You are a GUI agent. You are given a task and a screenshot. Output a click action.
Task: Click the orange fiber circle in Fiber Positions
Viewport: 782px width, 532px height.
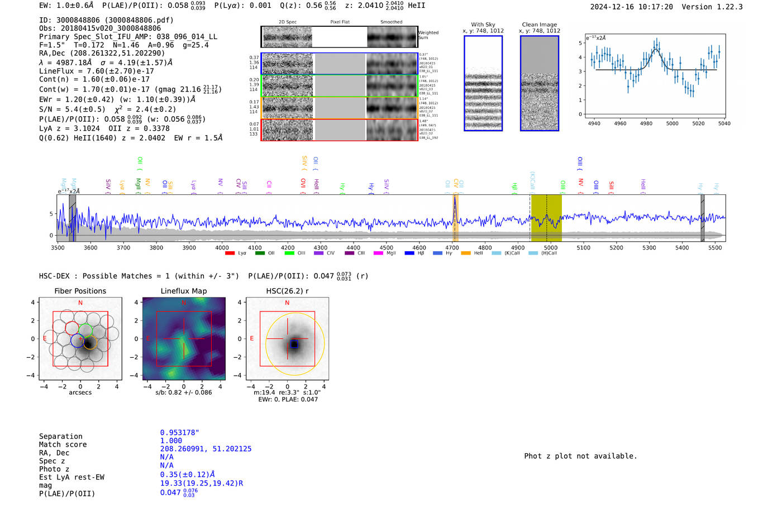pos(90,343)
